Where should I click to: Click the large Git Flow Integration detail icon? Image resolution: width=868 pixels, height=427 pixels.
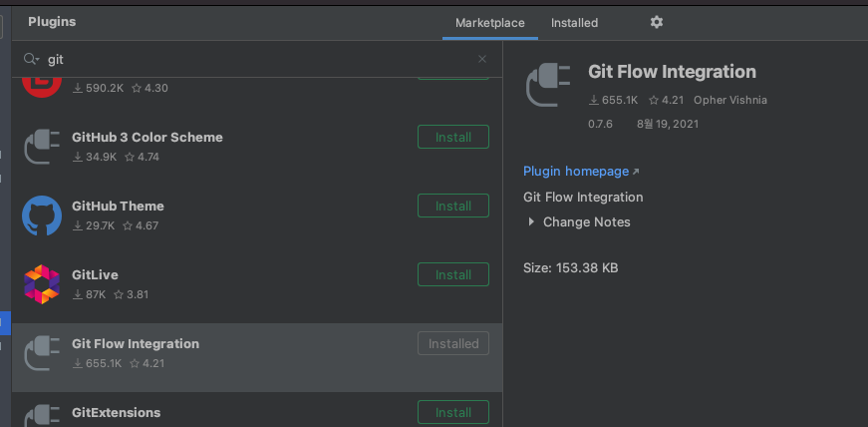pos(547,85)
